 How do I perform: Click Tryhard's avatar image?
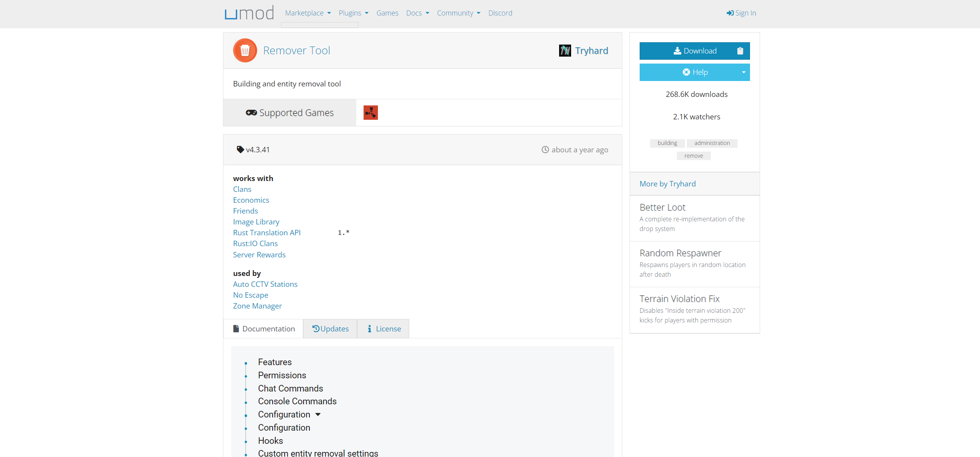565,50
